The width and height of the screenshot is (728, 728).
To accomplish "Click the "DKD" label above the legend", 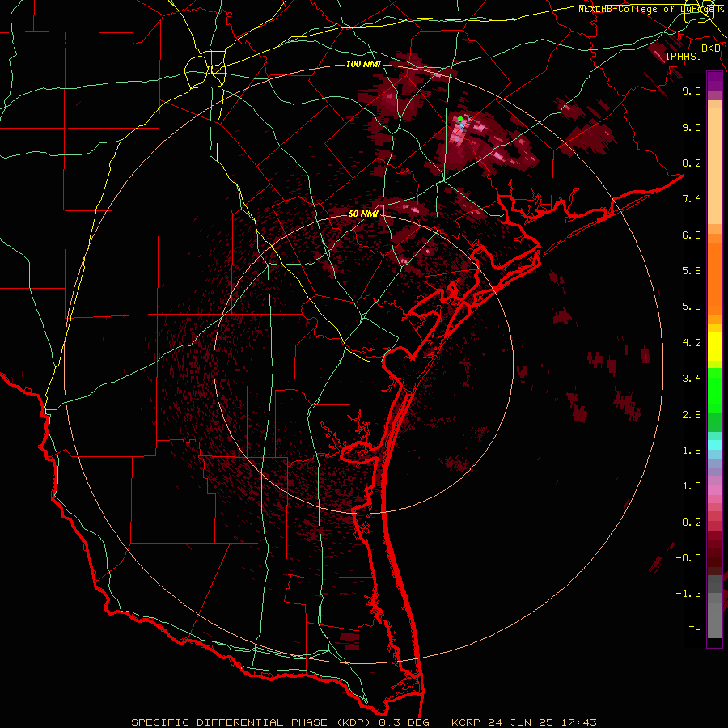I will (x=711, y=48).
